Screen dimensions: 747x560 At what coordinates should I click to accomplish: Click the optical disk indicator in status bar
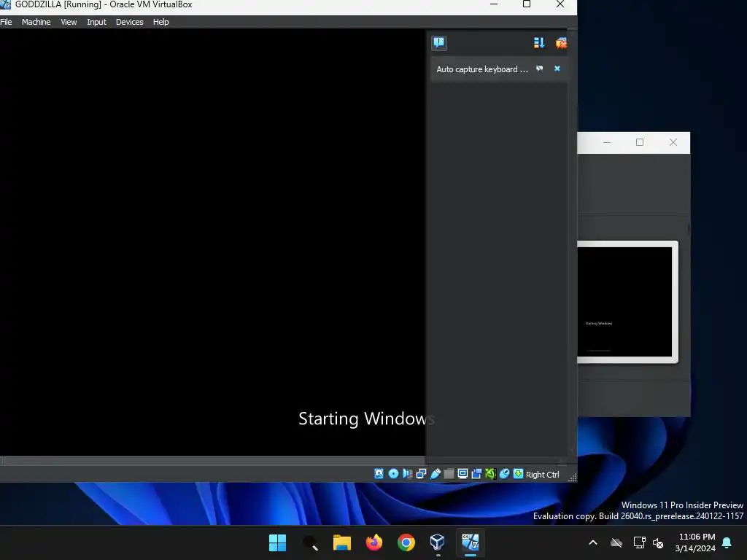393,473
